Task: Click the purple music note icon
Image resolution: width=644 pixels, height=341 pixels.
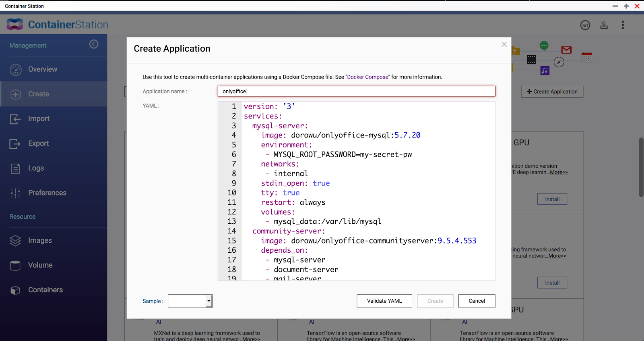Action: pyautogui.click(x=545, y=71)
